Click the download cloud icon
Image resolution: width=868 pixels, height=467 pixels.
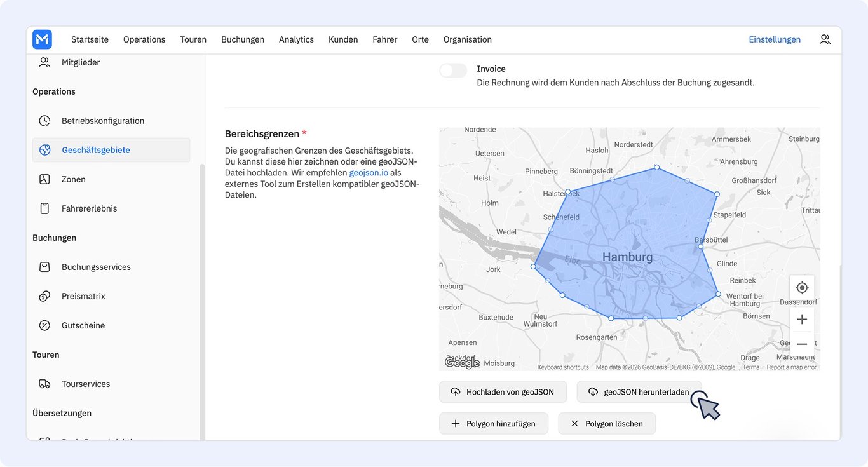click(593, 392)
